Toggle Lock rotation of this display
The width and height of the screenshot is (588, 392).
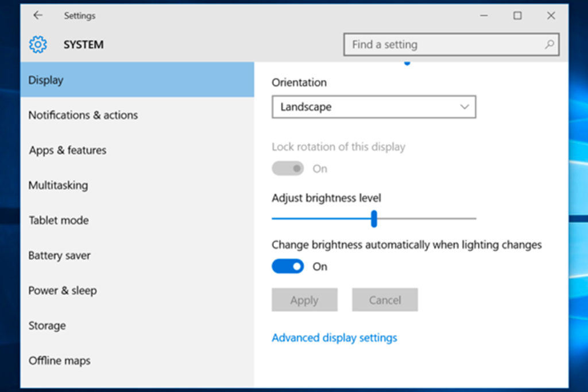(288, 169)
